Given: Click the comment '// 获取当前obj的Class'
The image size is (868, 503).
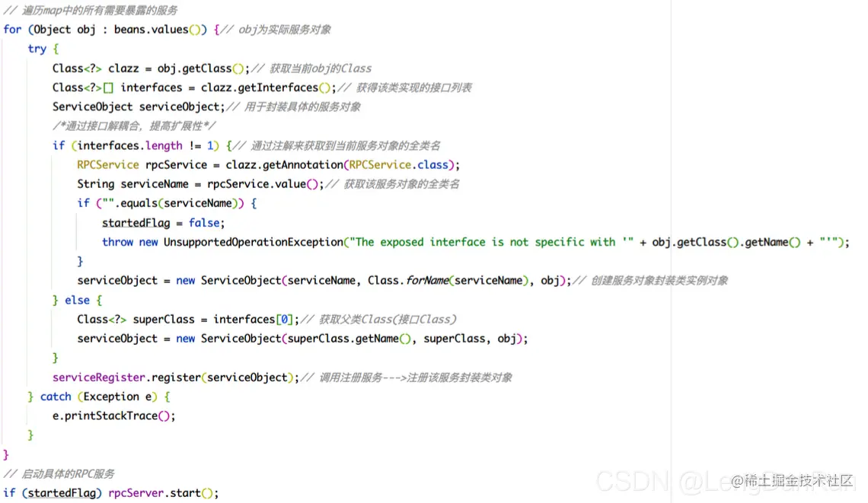Looking at the screenshot, I should [x=311, y=68].
